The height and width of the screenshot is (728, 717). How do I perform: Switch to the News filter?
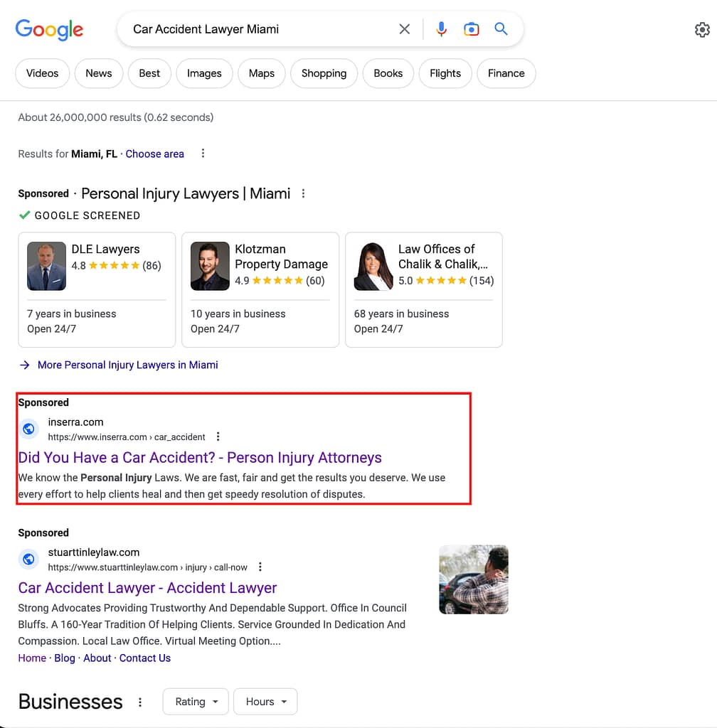[x=98, y=73]
